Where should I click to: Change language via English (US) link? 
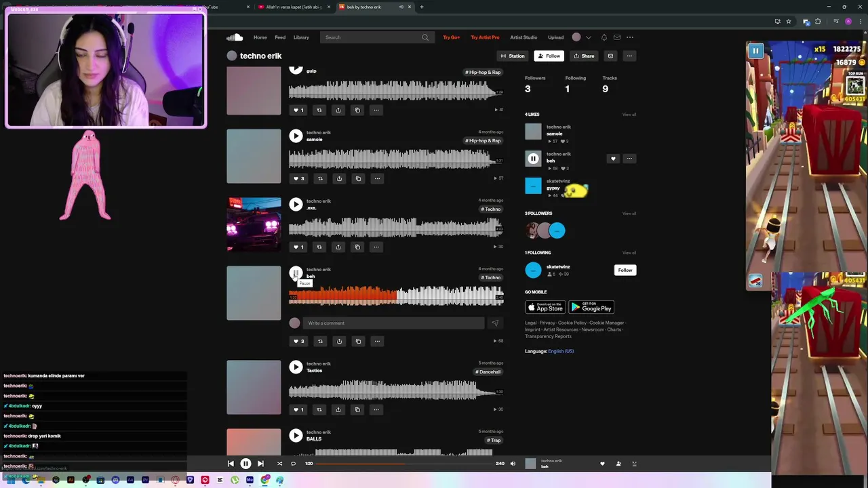[561, 351]
